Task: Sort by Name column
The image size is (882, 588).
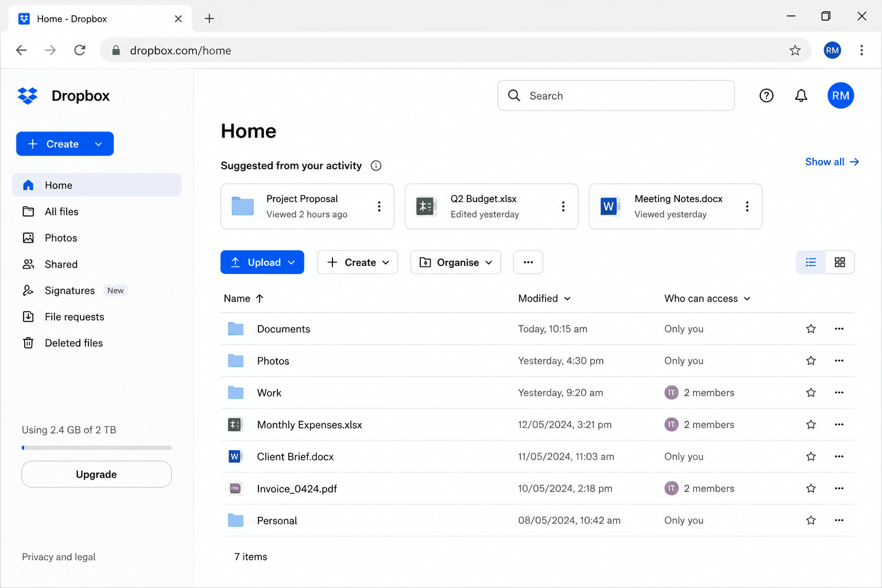Action: click(x=243, y=299)
